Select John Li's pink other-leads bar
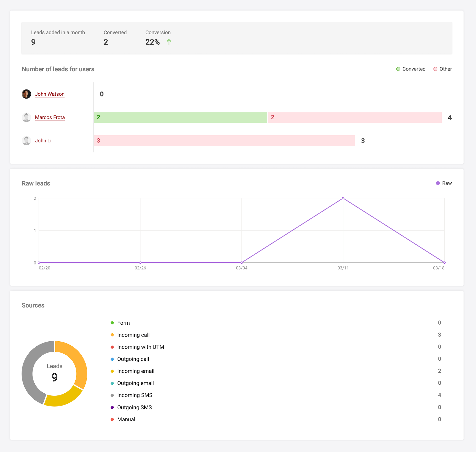 pyautogui.click(x=224, y=141)
